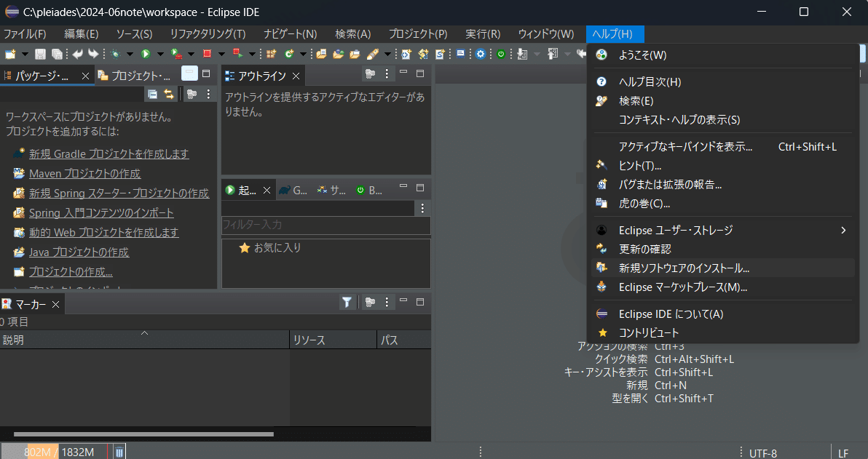Click the 説明 column header in markers
The image size is (868, 459).
(144, 340)
